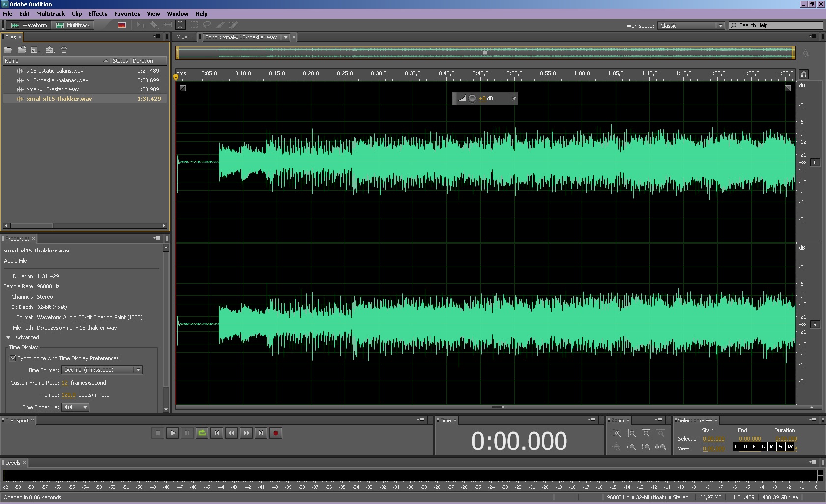Toggle Loop Playback button
826x504 pixels.
pos(202,433)
